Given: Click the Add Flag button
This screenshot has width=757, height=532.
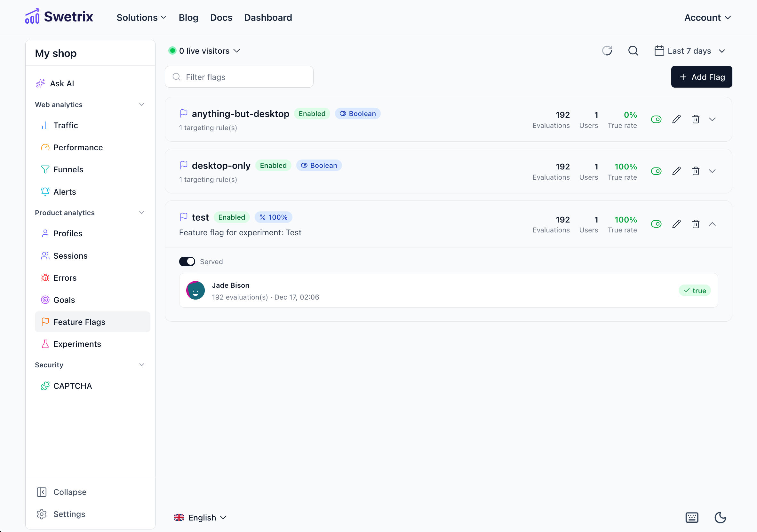Looking at the screenshot, I should coord(701,77).
